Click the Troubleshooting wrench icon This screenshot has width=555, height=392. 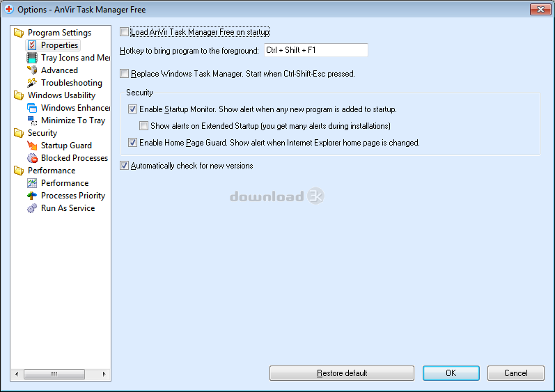pos(32,83)
